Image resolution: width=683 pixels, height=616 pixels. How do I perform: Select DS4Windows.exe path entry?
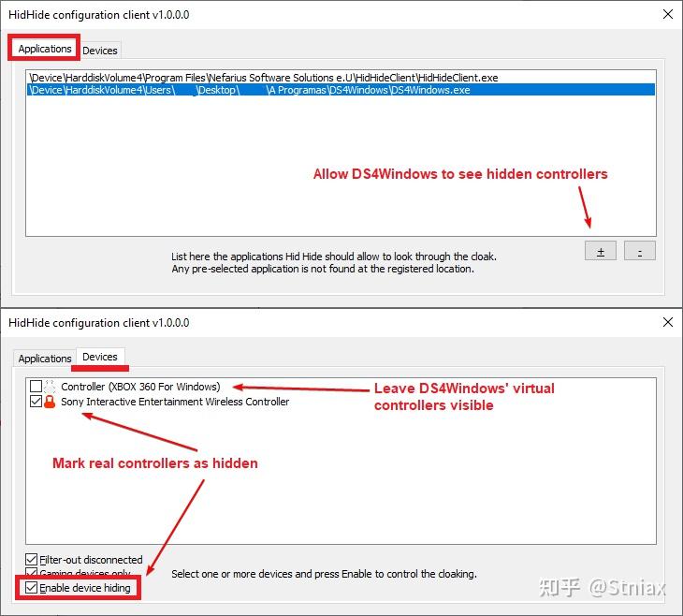click(x=341, y=90)
